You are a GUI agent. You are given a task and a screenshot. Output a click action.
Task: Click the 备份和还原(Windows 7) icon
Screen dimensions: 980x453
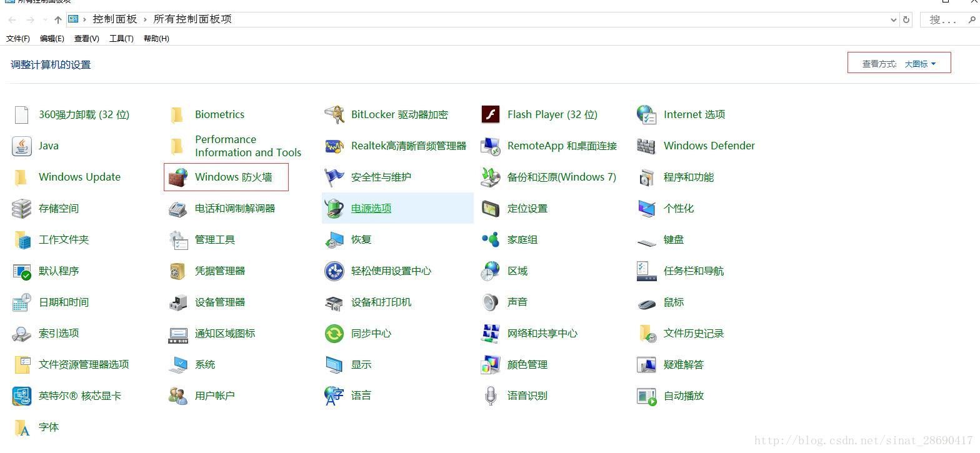point(490,177)
